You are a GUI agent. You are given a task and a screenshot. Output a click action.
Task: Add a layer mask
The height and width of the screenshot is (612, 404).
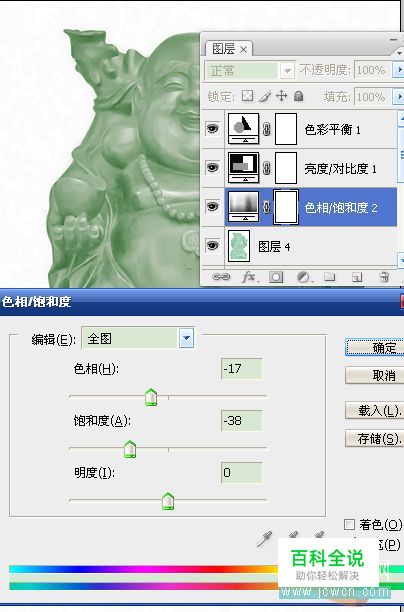(x=276, y=277)
